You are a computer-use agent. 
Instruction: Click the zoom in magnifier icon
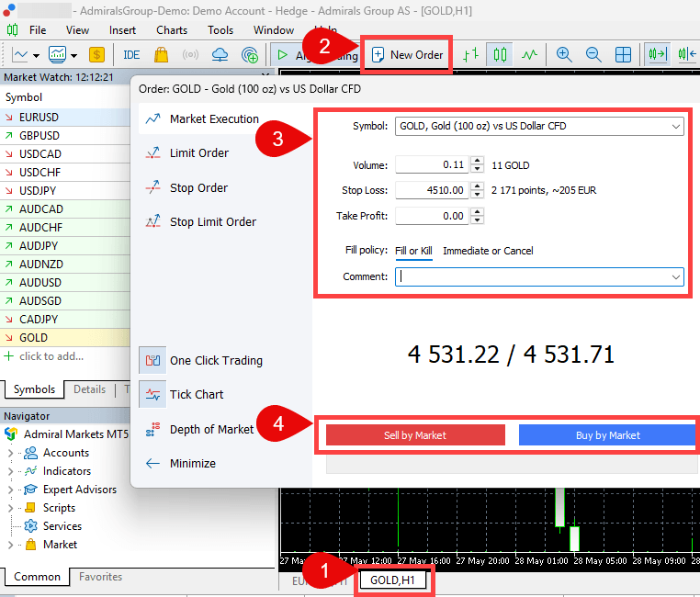(564, 55)
